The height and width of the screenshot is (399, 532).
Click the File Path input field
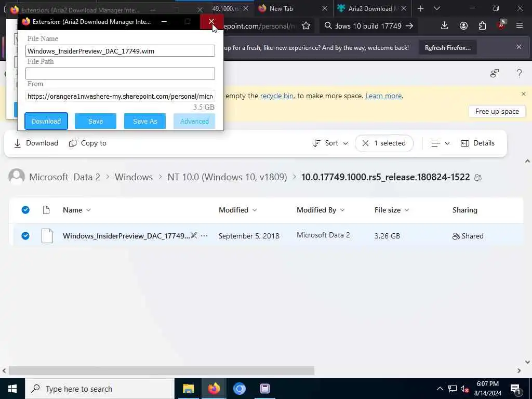[120, 73]
